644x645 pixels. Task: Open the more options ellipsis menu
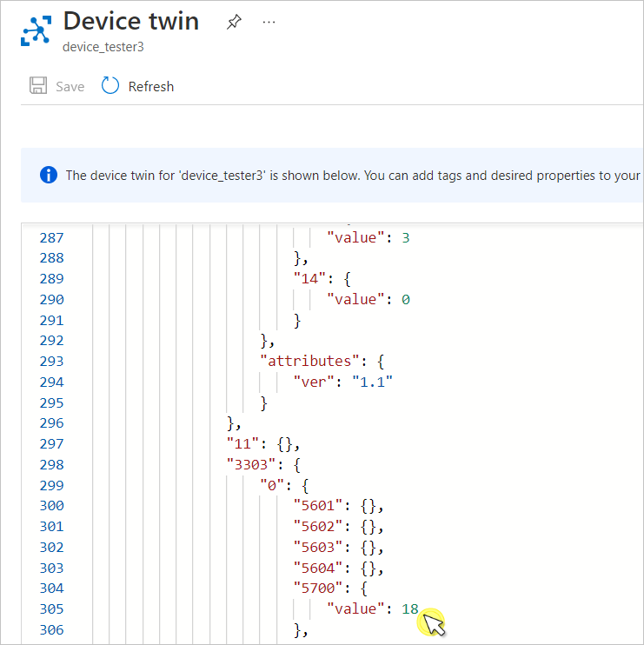269,22
